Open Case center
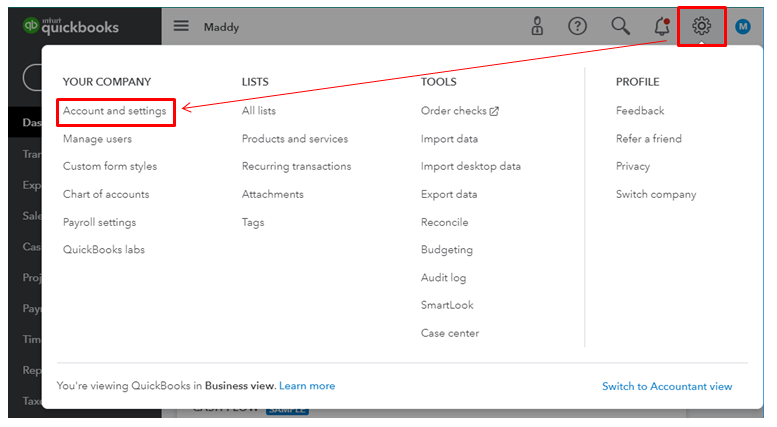Viewport: 777px width, 427px height. (x=450, y=333)
